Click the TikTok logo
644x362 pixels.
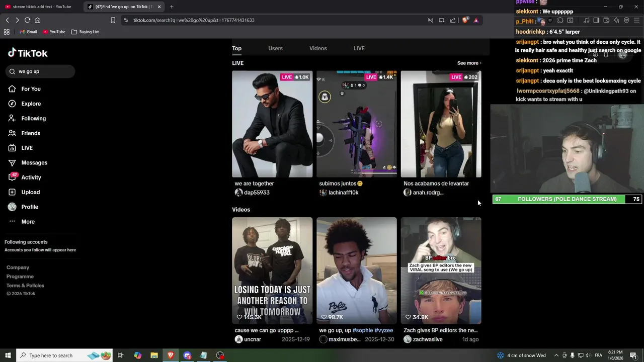28,53
